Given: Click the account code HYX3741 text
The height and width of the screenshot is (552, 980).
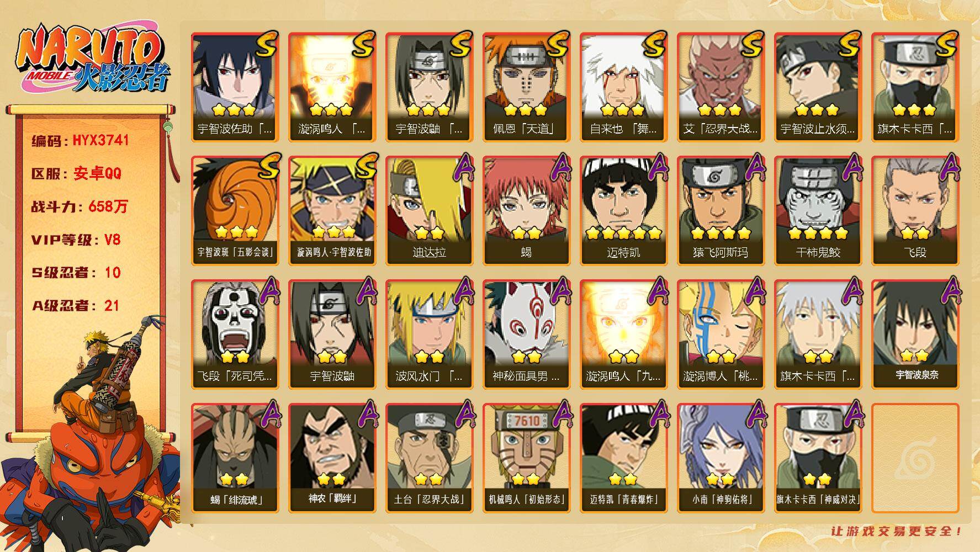Looking at the screenshot, I should click(80, 140).
